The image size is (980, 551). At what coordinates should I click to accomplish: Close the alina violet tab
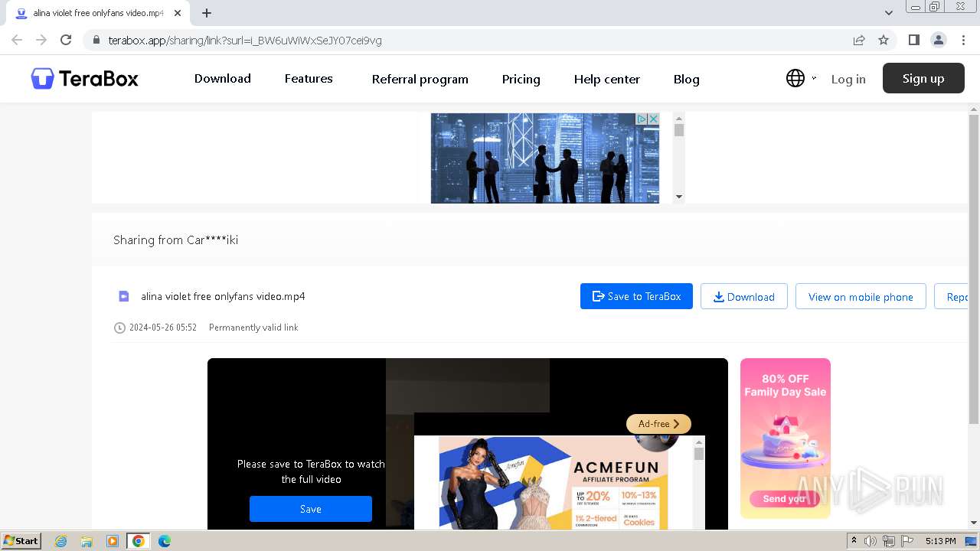pos(178,13)
